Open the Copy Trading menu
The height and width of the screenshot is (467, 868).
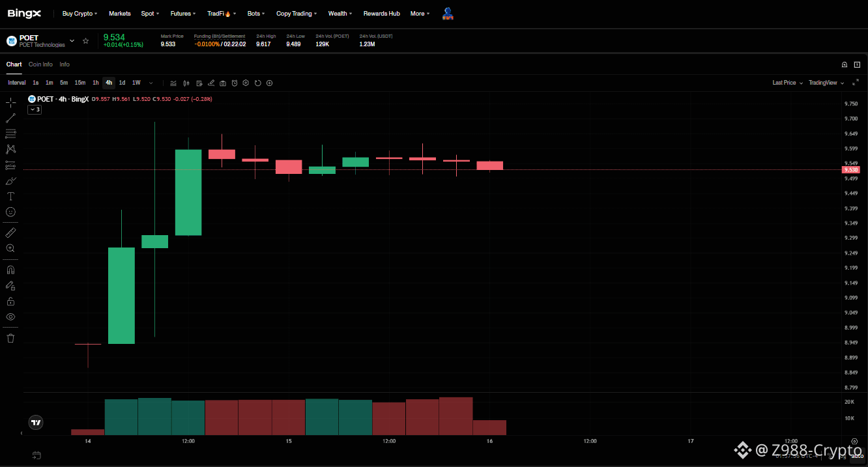pos(297,13)
